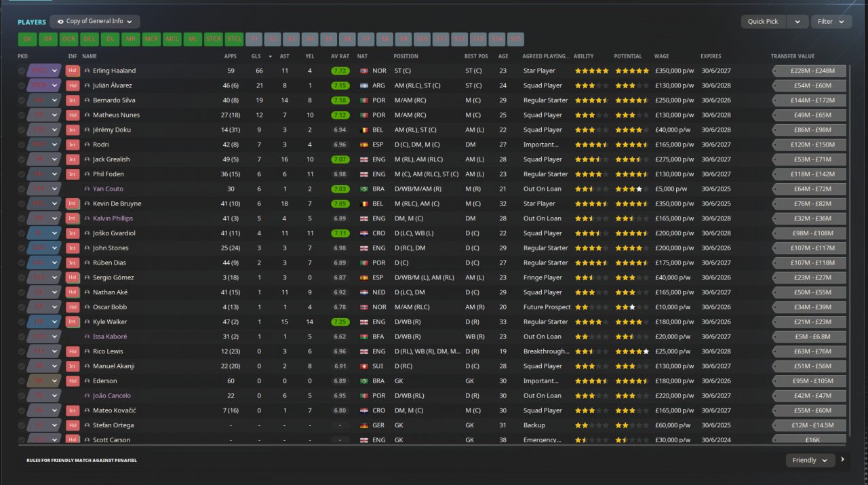Viewport: 868px width, 485px height.
Task: Click the Hol status badge for Scott Carson
Action: [73, 440]
